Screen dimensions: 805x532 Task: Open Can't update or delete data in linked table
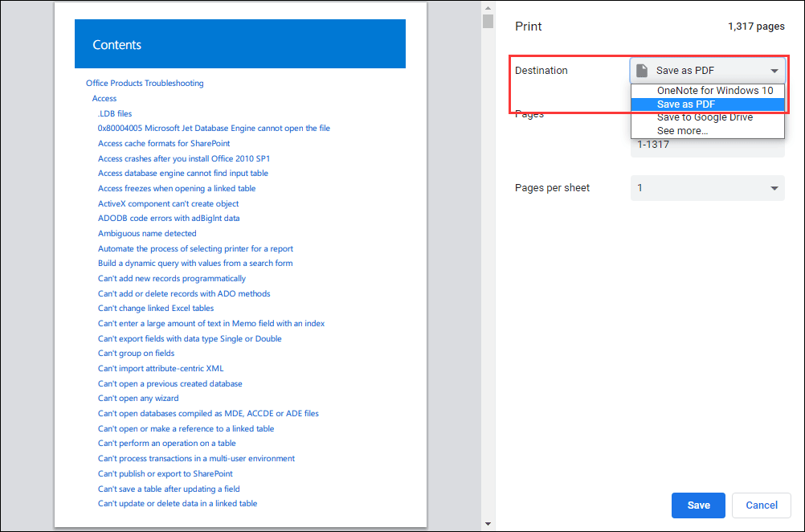coord(178,504)
